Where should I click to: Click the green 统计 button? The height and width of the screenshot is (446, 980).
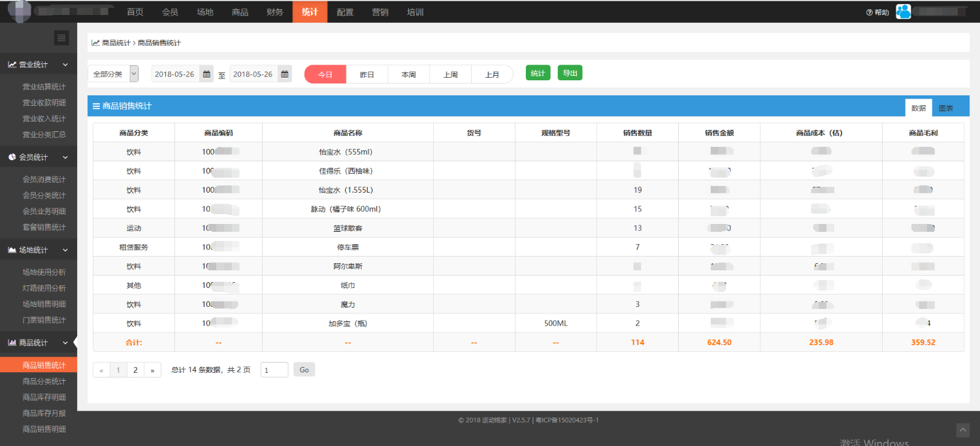(x=538, y=73)
